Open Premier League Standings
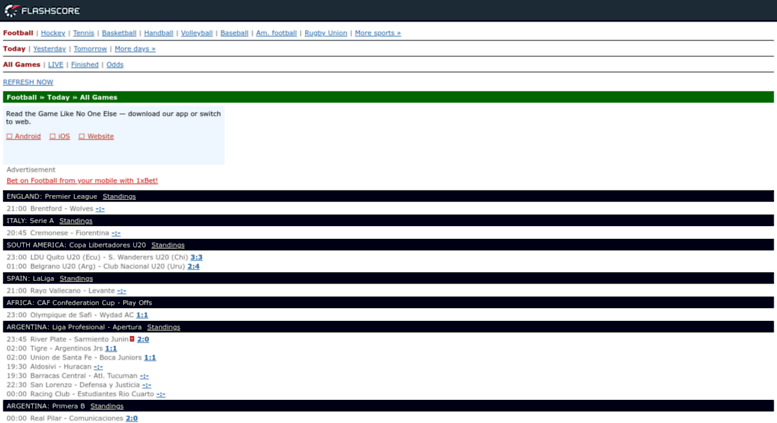The width and height of the screenshot is (777, 423). point(119,197)
